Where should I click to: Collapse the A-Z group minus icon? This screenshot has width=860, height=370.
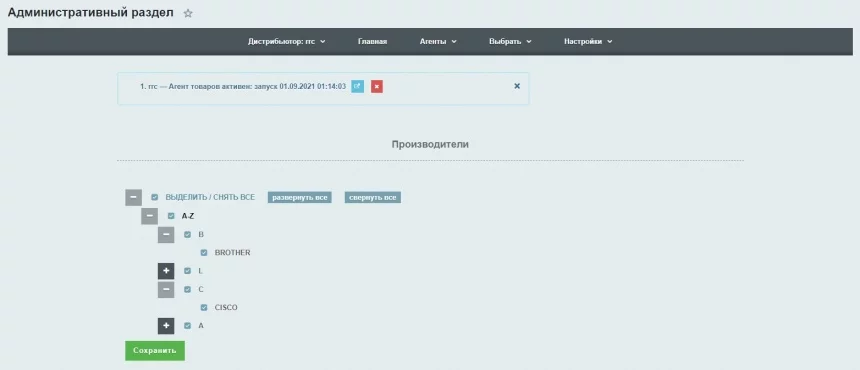[150, 216]
